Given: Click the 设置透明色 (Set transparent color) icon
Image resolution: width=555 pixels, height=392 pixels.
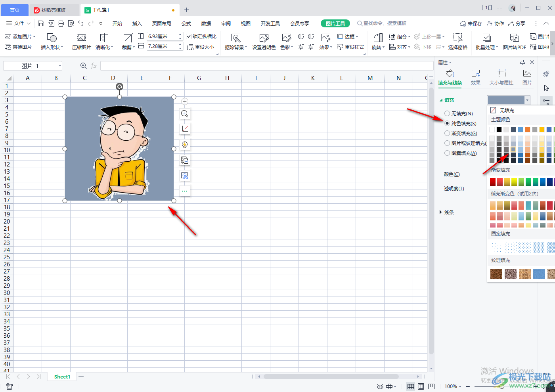Looking at the screenshot, I should (264, 38).
